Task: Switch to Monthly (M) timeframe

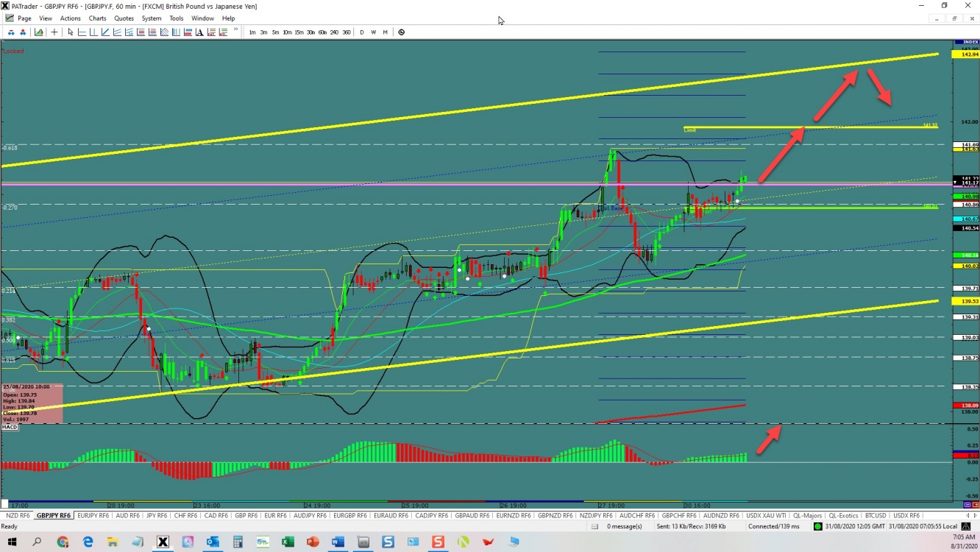Action: tap(385, 32)
